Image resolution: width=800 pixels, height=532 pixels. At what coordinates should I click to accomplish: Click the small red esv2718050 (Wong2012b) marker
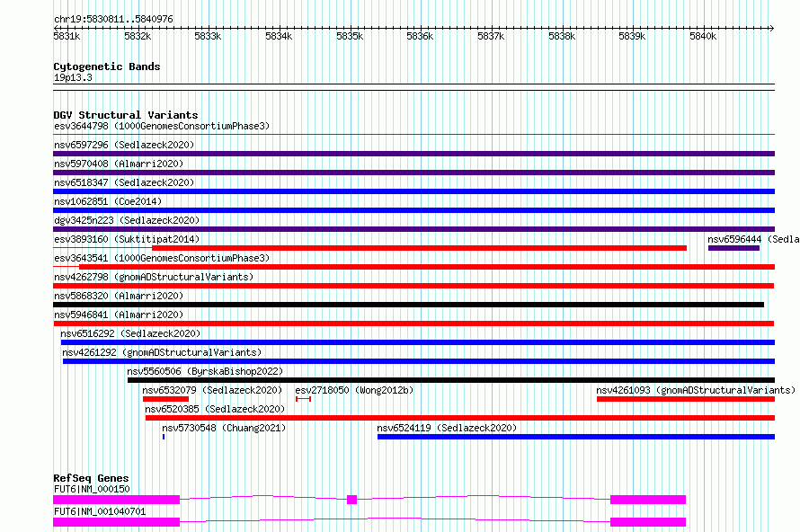point(303,399)
